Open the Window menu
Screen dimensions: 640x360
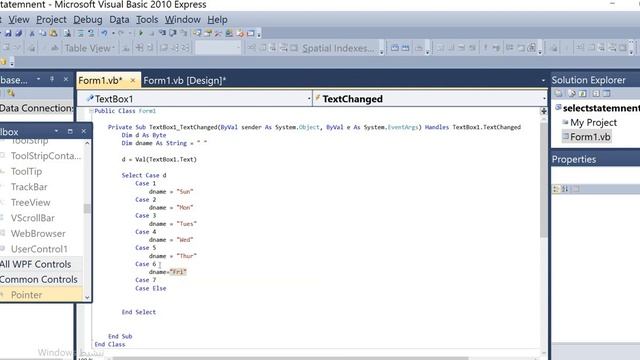coord(182,20)
